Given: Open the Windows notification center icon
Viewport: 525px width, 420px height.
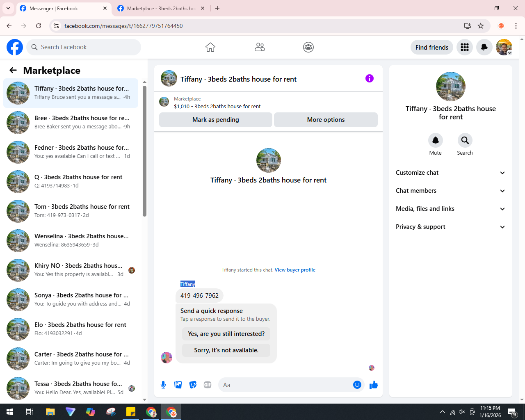Looking at the screenshot, I should (x=512, y=412).
